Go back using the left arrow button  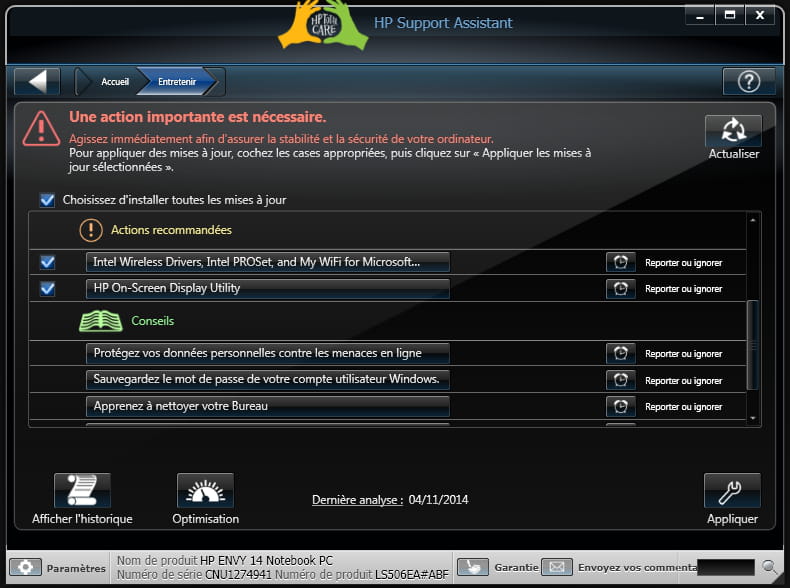pos(37,82)
